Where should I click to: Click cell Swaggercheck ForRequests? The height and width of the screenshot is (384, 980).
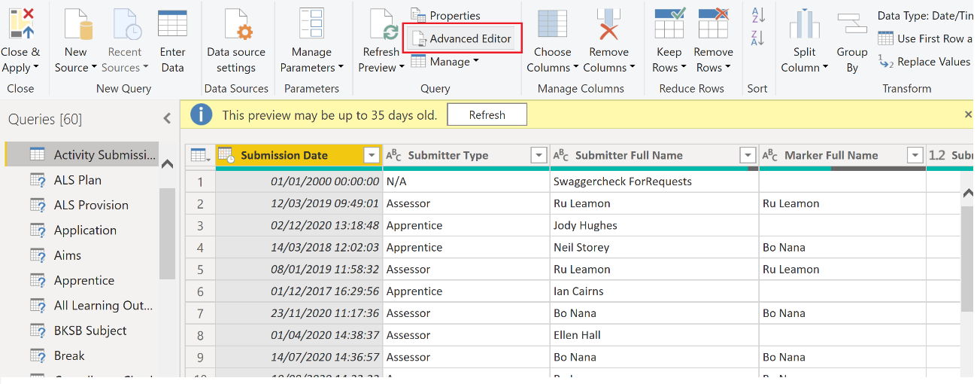(x=654, y=181)
